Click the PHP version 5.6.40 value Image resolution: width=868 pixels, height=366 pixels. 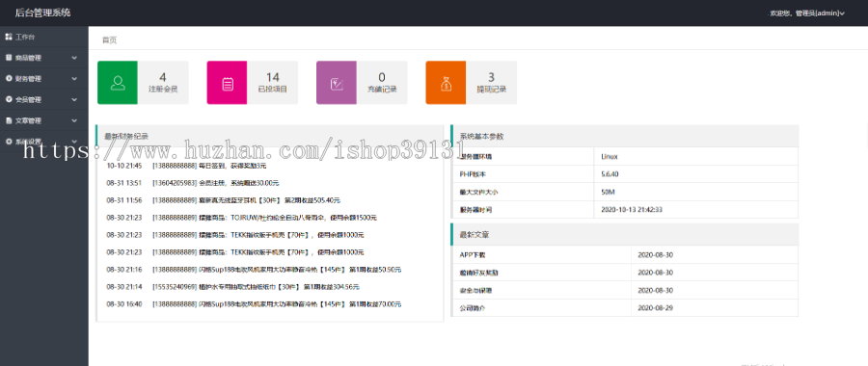point(610,174)
